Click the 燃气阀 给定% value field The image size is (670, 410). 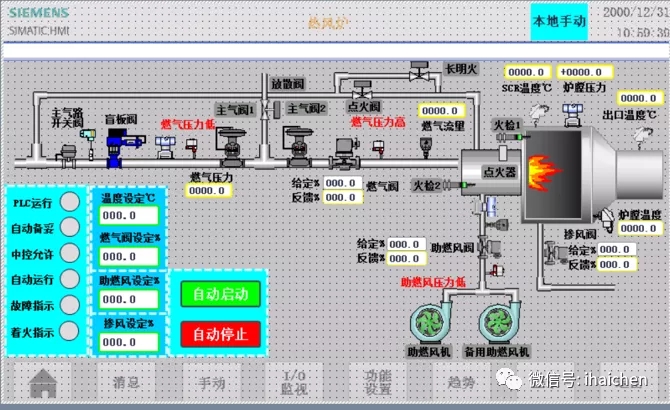342,183
